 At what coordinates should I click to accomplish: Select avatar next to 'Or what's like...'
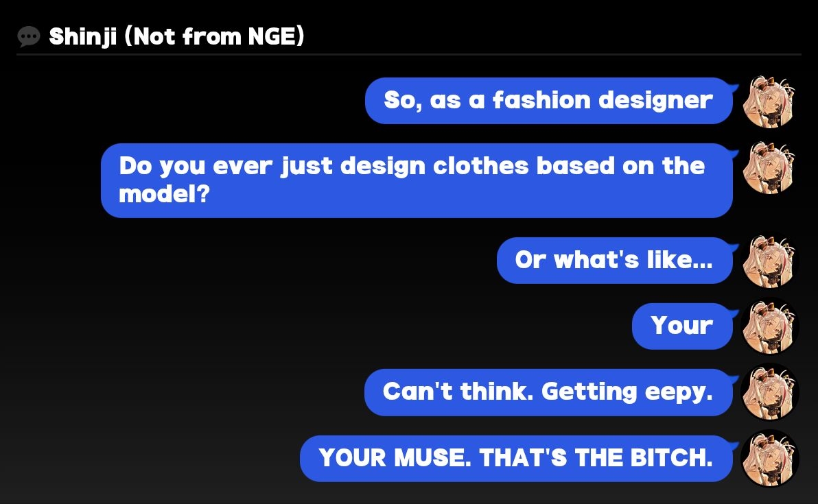tap(770, 261)
